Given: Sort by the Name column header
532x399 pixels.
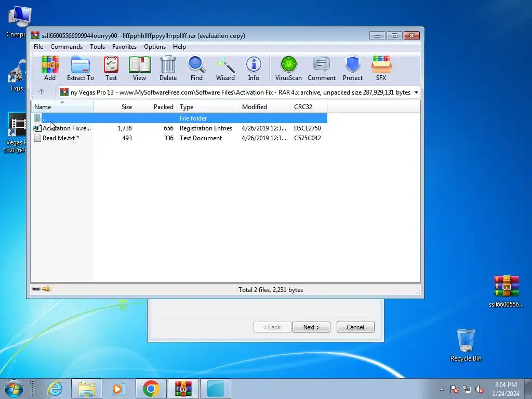Looking at the screenshot, I should click(x=62, y=107).
